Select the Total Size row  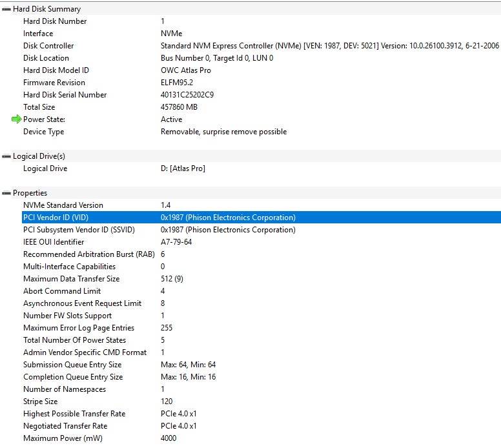pyautogui.click(x=261, y=107)
